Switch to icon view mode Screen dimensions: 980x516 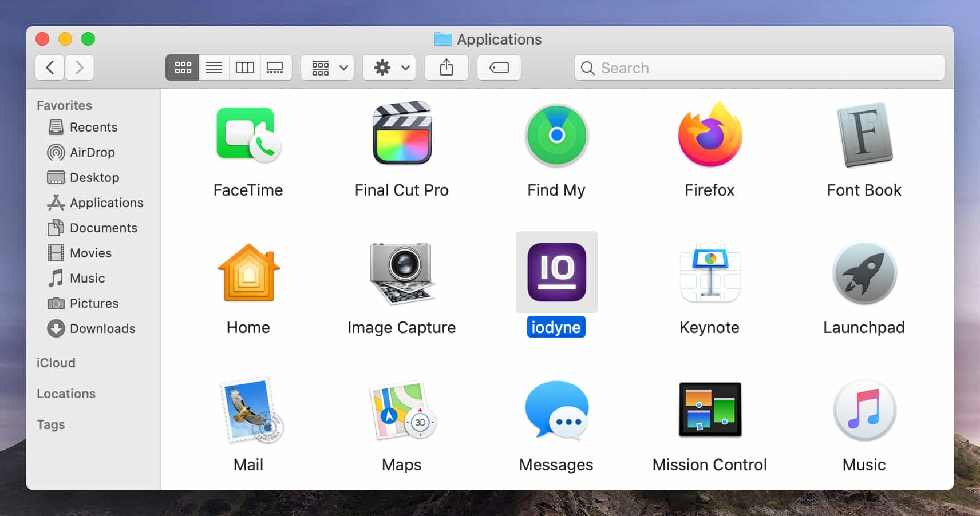[x=183, y=68]
